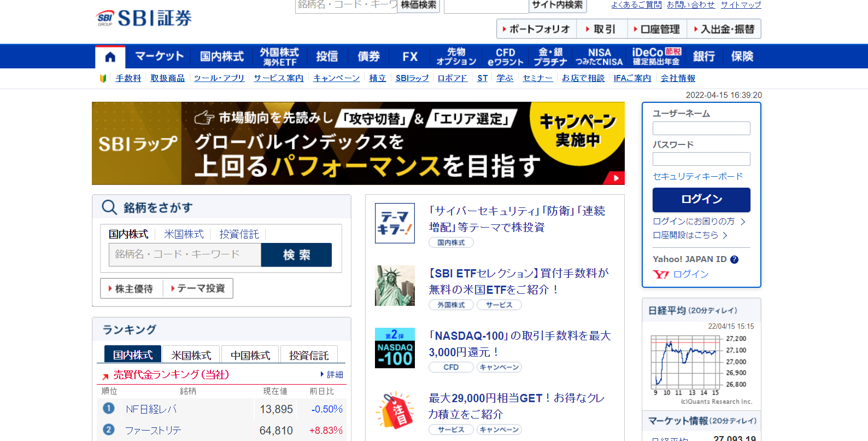This screenshot has height=441, width=868.
Task: Open 手数料 submenu link
Action: click(128, 78)
